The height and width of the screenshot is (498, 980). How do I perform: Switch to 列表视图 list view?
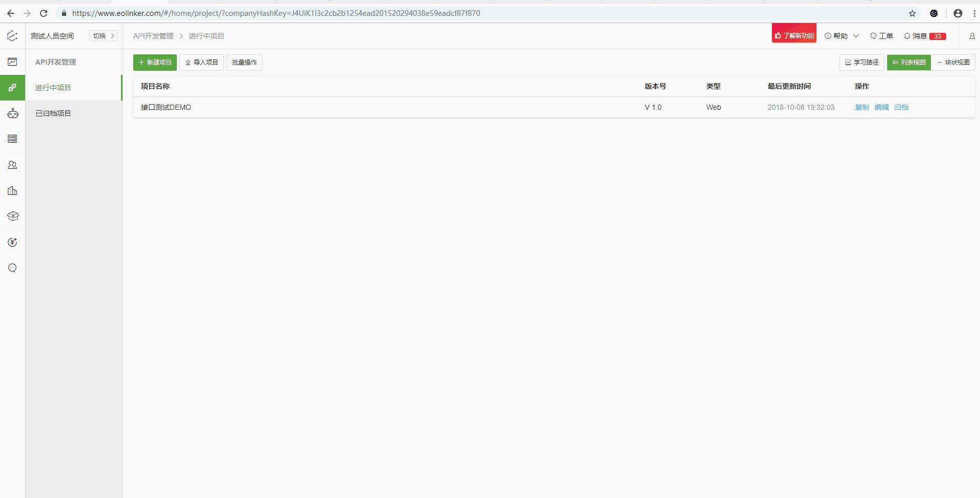pos(909,63)
